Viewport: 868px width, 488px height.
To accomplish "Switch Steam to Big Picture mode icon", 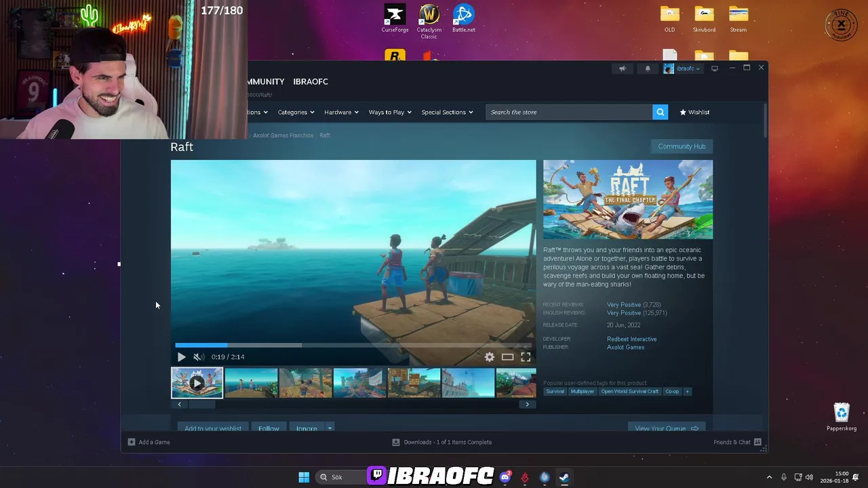I will [x=715, y=68].
